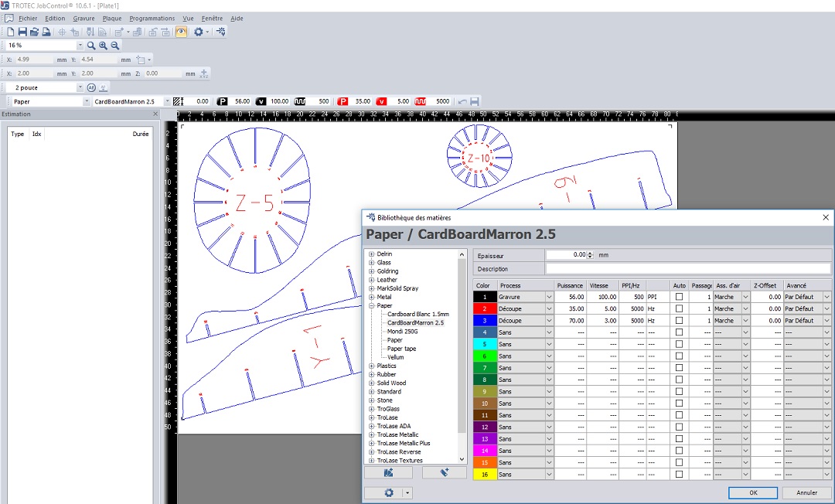
Task: Tick the Auto checkbox for color 14
Action: [679, 451]
